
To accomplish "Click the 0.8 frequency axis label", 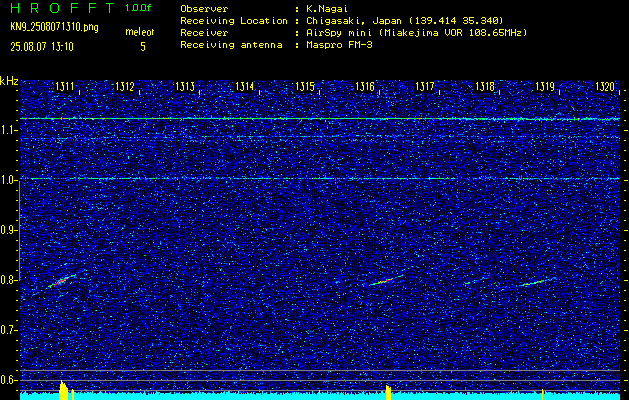I will coord(8,280).
